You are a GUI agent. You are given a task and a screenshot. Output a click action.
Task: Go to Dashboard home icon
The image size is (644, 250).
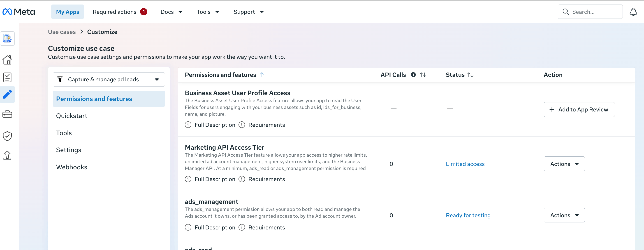pyautogui.click(x=7, y=60)
